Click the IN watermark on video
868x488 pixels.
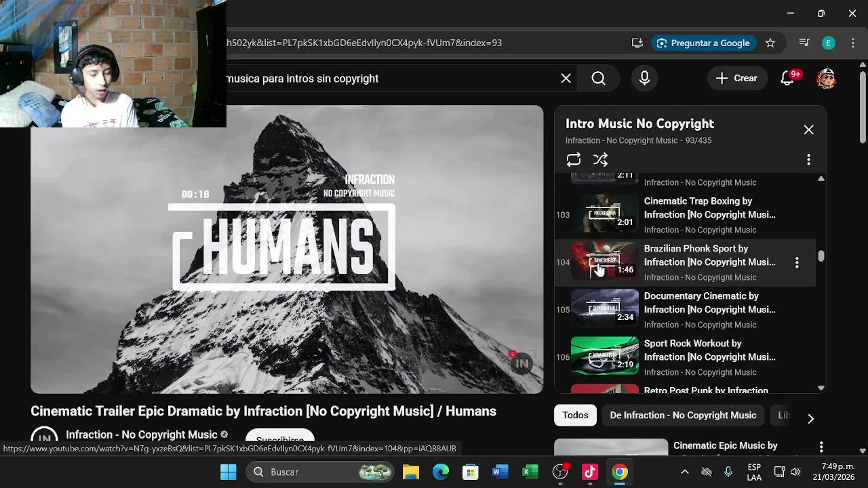click(521, 363)
